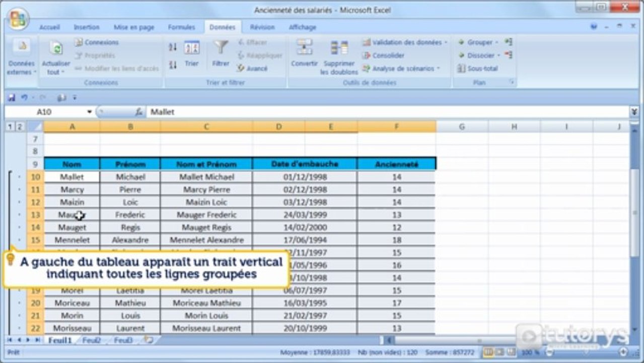Viewport: 644px width, 363px height.
Task: Click cell containing Moriceau
Action: (x=72, y=303)
